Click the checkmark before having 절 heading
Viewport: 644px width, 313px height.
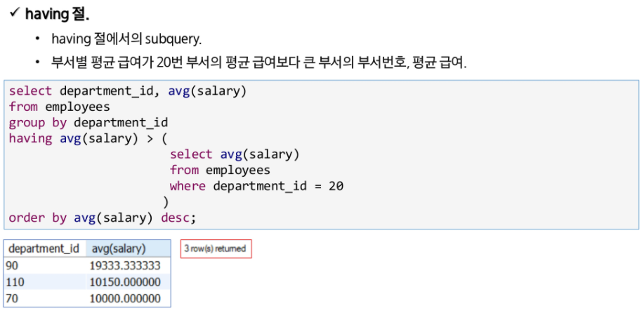[15, 13]
